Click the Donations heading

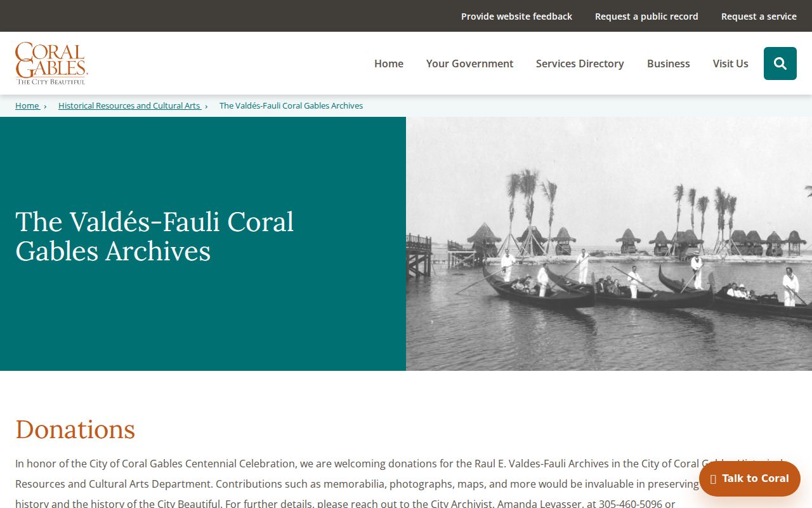[75, 429]
